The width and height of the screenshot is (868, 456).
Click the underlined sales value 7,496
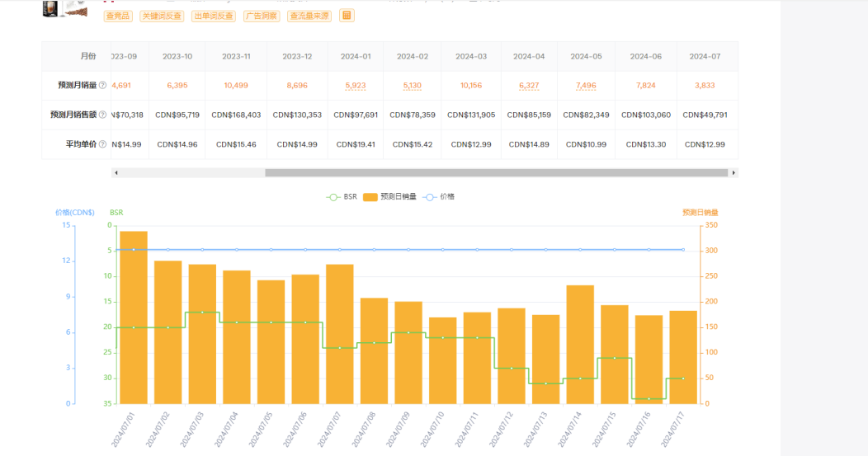587,85
